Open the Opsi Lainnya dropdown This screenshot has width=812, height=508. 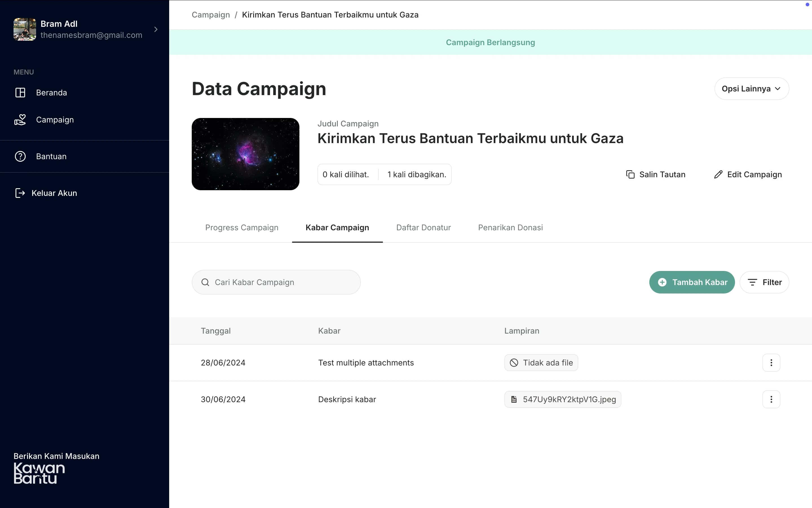click(x=752, y=89)
